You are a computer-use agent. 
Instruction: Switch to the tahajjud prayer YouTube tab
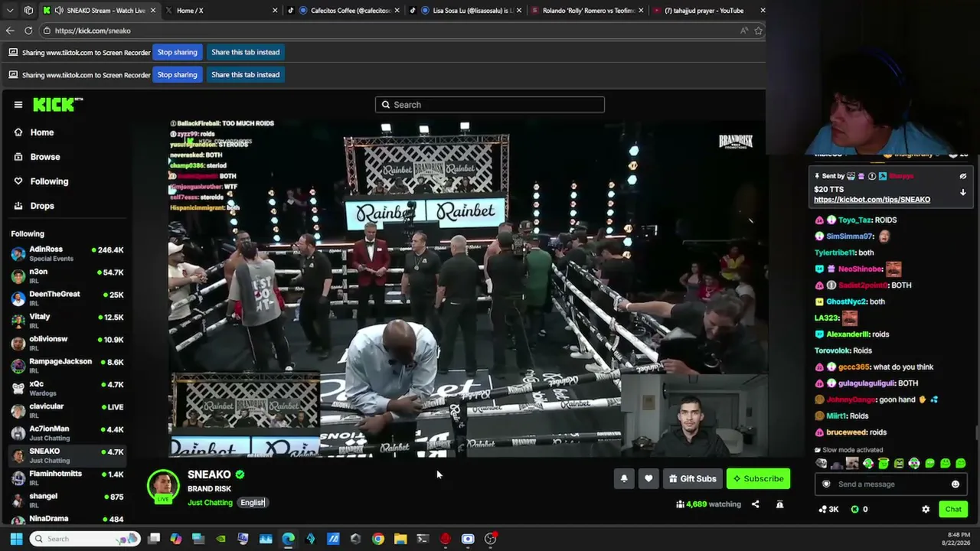pos(709,11)
